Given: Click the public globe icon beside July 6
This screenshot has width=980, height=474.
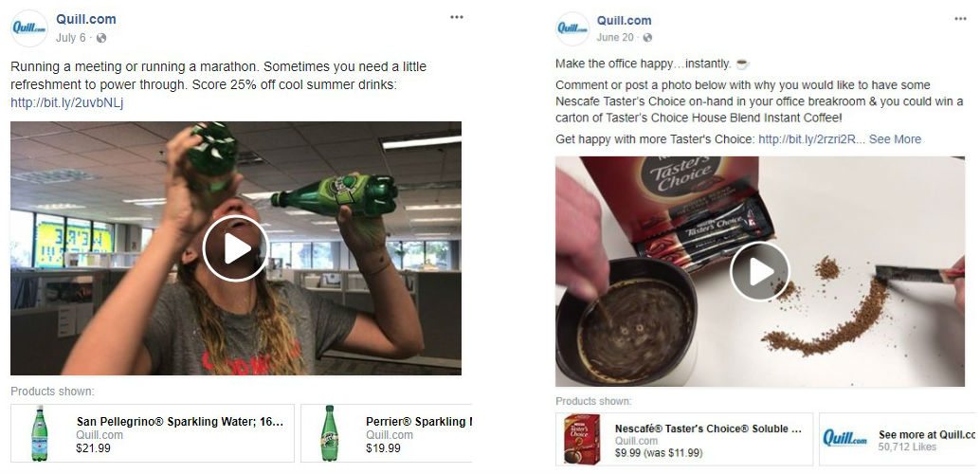Looking at the screenshot, I should 101,38.
